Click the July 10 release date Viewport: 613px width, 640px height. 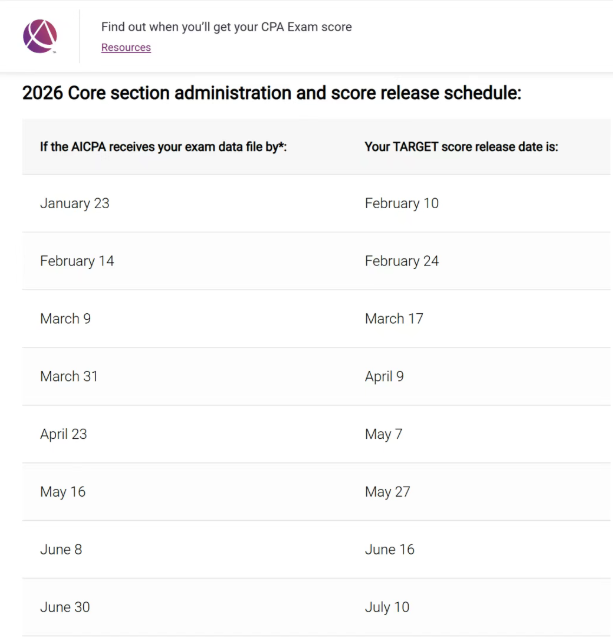[387, 607]
